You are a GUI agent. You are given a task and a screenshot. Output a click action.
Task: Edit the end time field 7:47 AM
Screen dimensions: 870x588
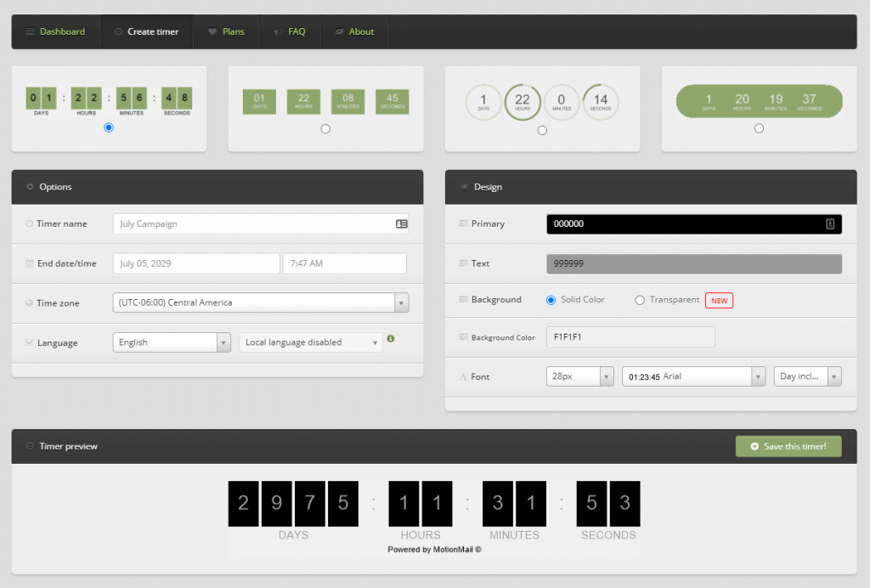(345, 263)
